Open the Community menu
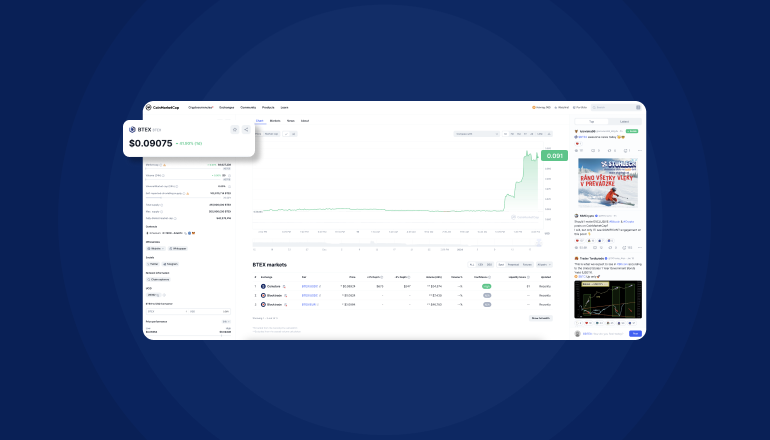Viewport: 770px width, 440px height. click(248, 108)
